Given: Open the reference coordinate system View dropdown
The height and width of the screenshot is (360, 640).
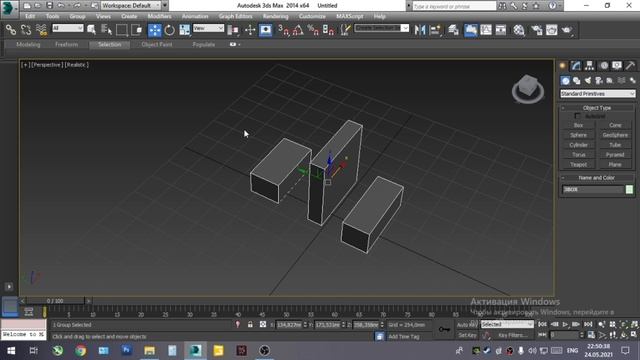Looking at the screenshot, I should [x=209, y=28].
